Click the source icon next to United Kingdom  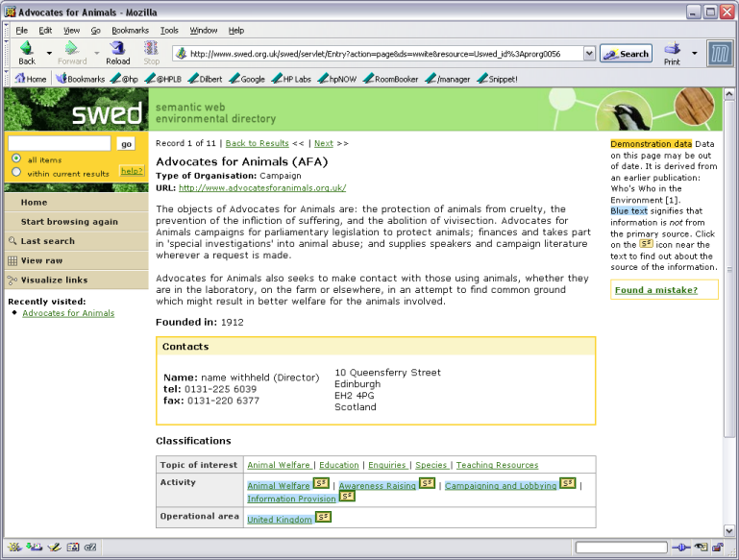click(x=324, y=518)
